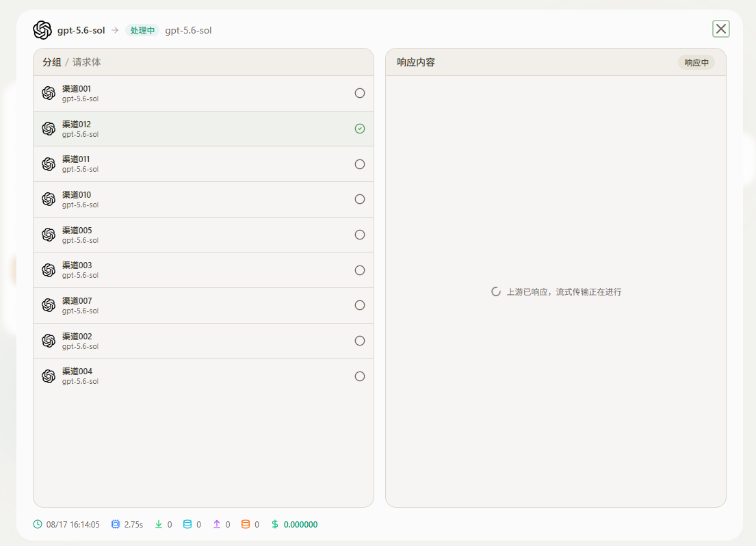The image size is (756, 546).
Task: Click the OpenAI icon beside 渠道012
Action: (x=49, y=129)
